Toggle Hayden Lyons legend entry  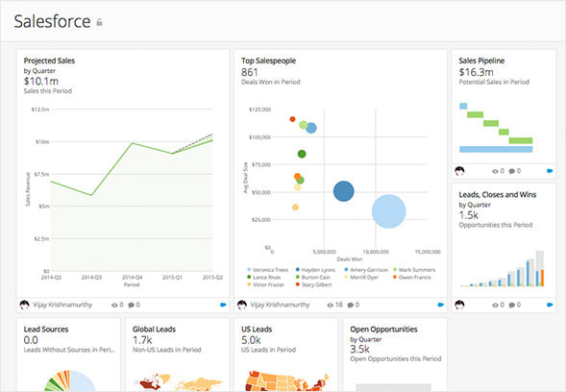tap(315, 270)
